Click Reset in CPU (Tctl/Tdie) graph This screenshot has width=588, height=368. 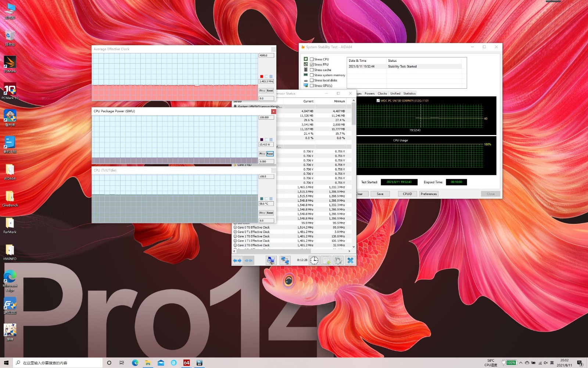click(270, 213)
